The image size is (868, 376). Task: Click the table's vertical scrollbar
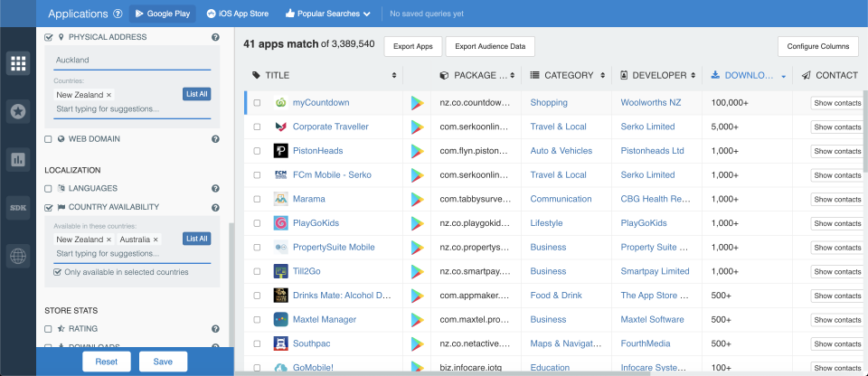tap(865, 130)
